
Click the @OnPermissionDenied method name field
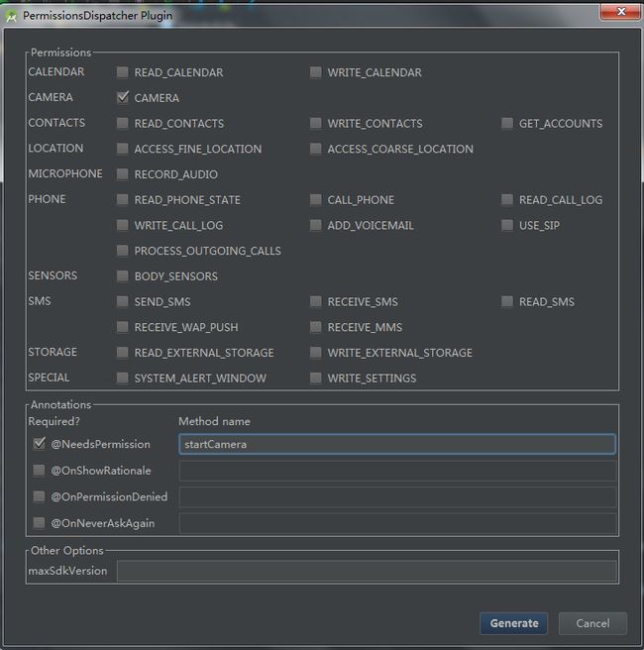[397, 497]
